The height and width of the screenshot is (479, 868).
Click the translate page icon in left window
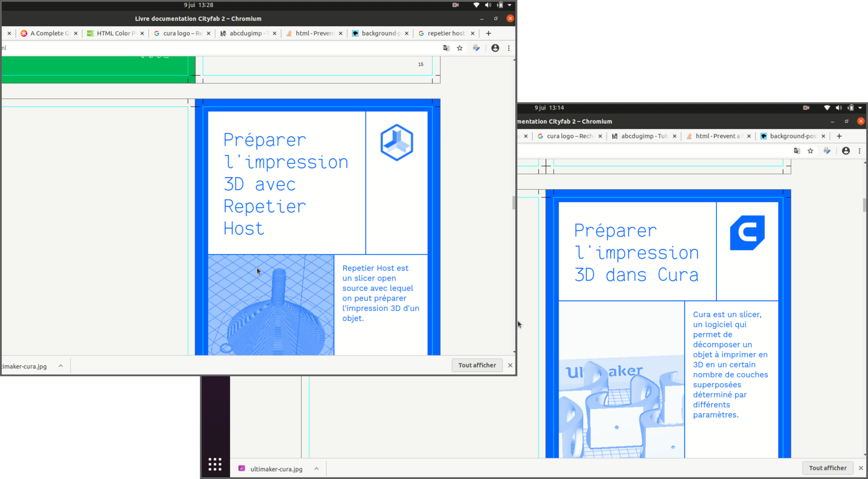(446, 48)
